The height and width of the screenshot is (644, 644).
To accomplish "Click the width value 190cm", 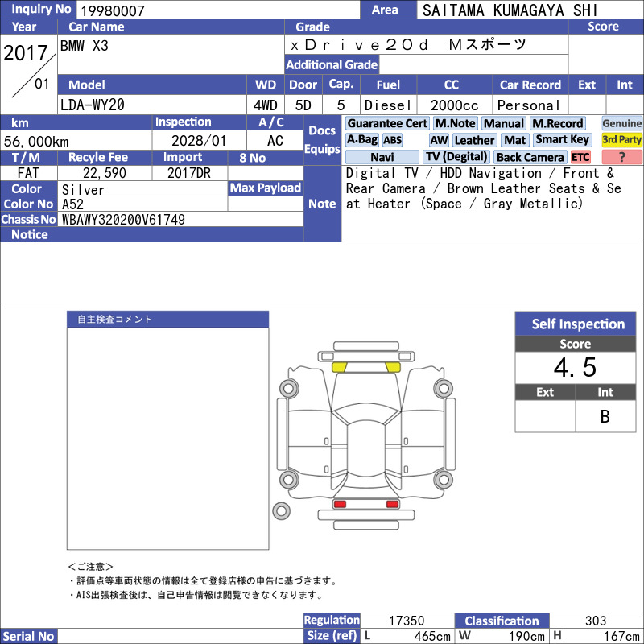I will pyautogui.click(x=526, y=636).
